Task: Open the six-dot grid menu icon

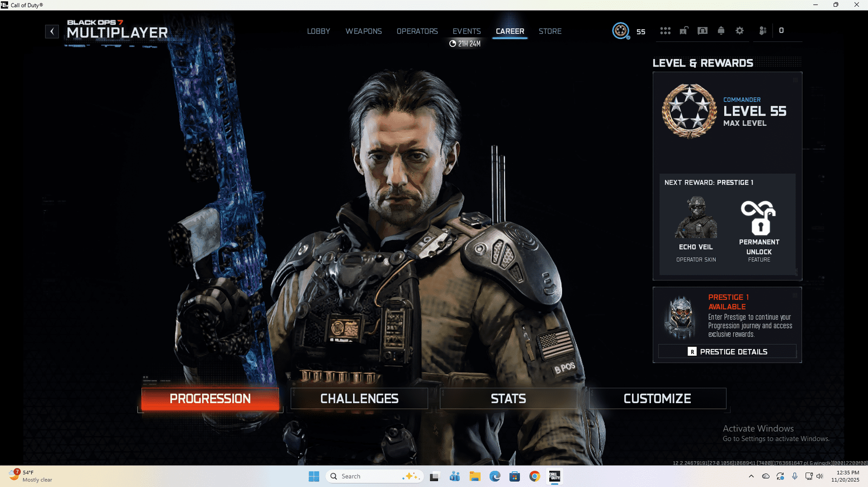Action: point(665,31)
